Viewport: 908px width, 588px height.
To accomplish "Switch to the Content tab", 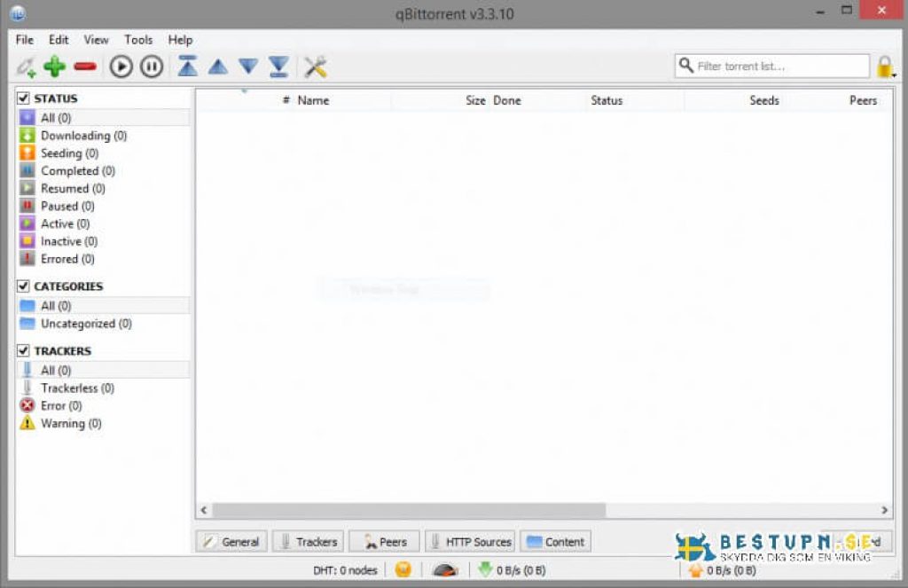I will [x=555, y=542].
